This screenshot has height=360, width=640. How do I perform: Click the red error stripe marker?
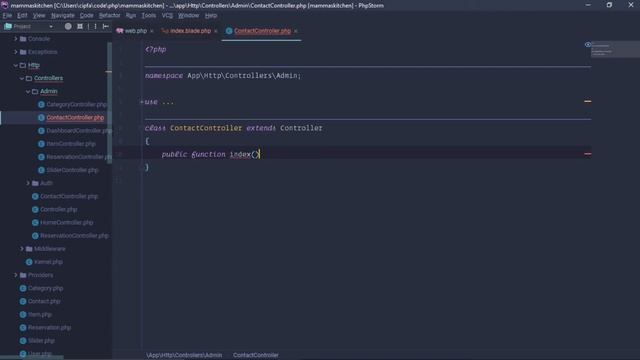point(588,154)
